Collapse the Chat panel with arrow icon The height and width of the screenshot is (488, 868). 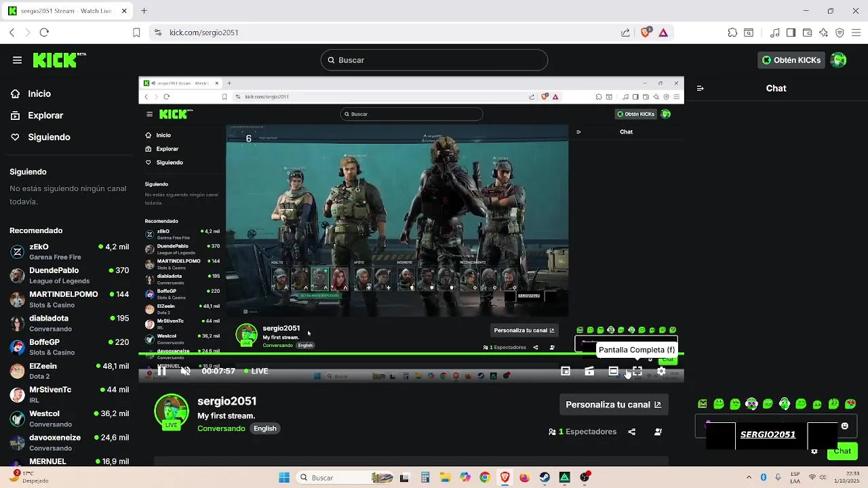(701, 88)
